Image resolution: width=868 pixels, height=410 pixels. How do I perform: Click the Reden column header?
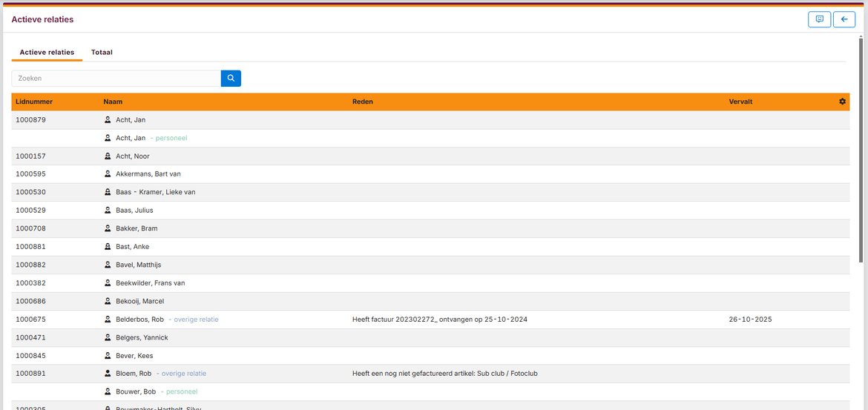tap(362, 102)
